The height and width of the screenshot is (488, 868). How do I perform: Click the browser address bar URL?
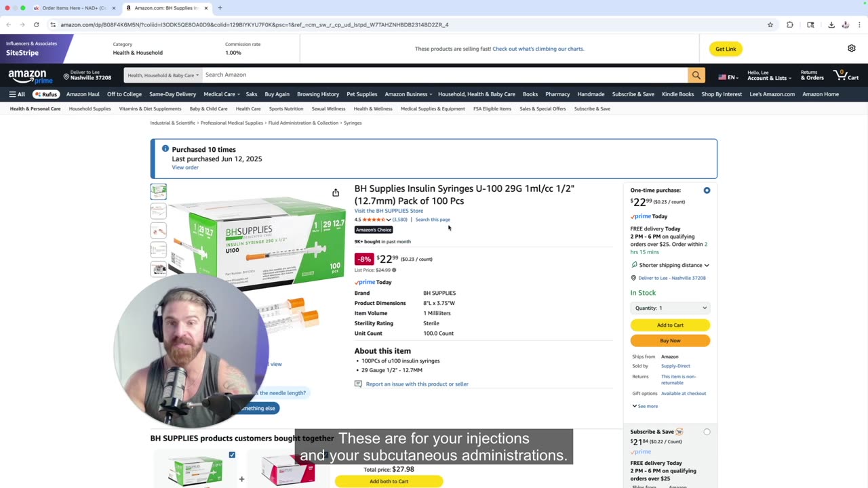254,24
